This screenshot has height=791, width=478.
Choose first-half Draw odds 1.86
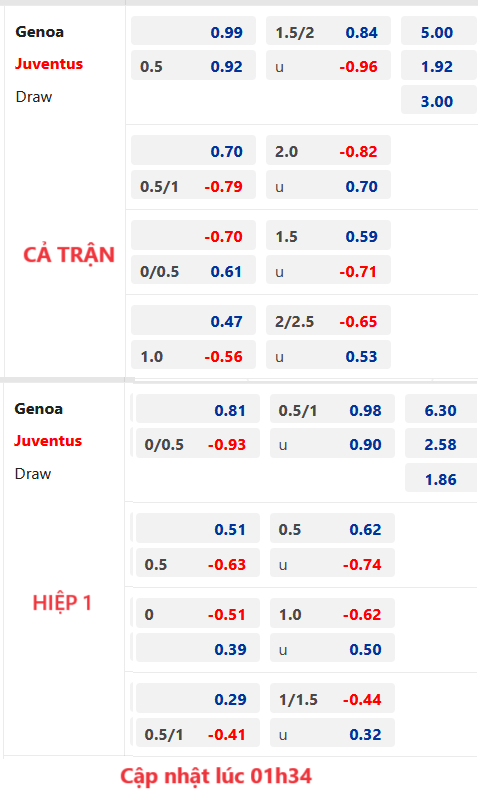pyautogui.click(x=441, y=479)
